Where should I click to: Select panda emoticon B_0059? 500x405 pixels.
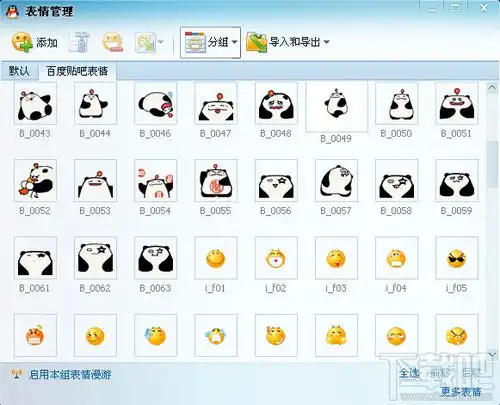(457, 181)
